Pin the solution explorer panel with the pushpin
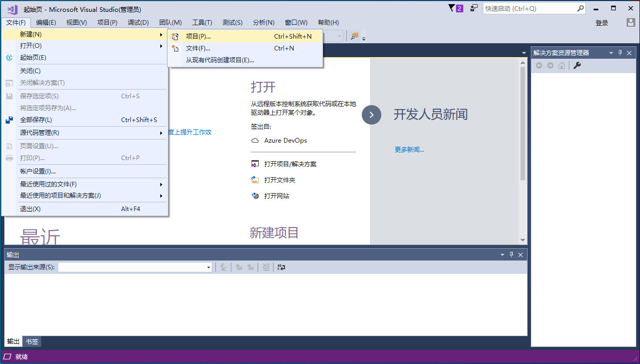The height and width of the screenshot is (364, 640). (x=620, y=53)
